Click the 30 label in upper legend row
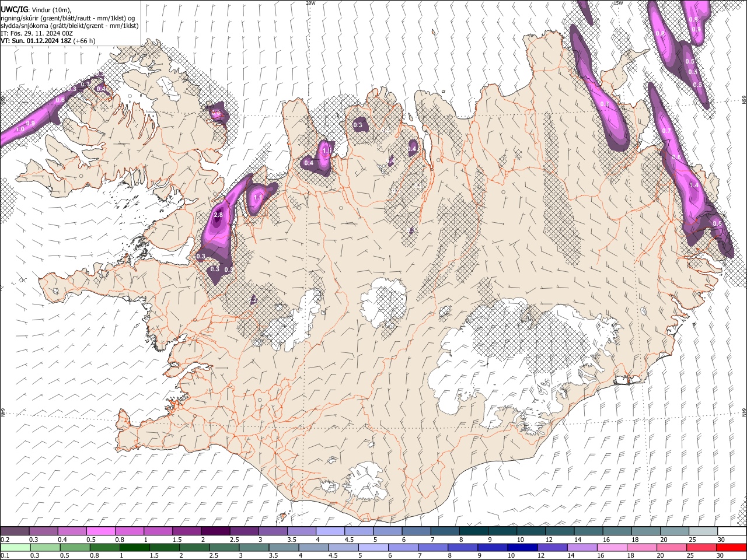Viewport: 747px width, 560px height. coord(720,540)
